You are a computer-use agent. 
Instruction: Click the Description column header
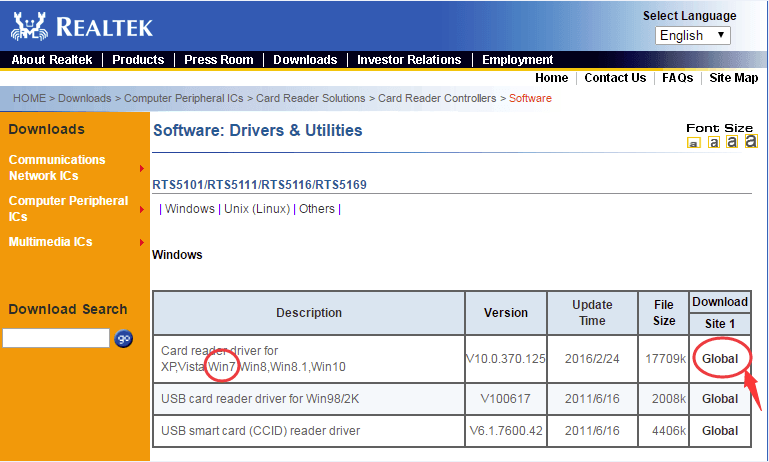309,313
